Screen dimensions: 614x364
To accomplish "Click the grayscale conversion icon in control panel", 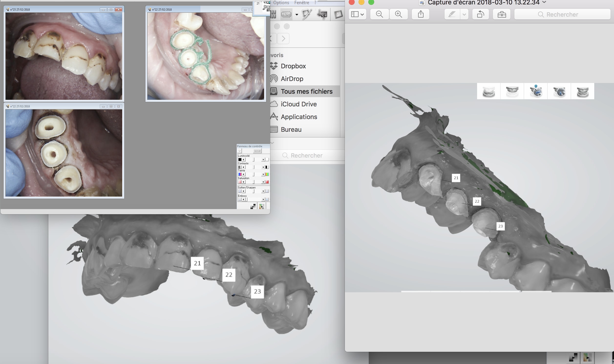I will (x=253, y=206).
